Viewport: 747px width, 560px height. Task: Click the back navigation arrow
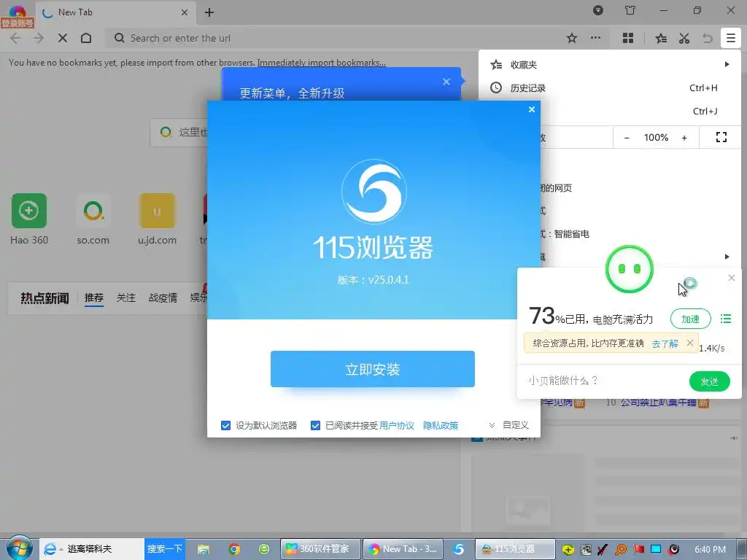pyautogui.click(x=15, y=38)
